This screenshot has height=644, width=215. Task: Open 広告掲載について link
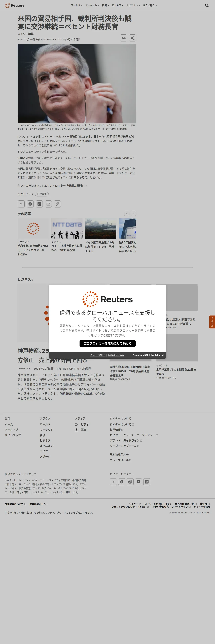pyautogui.click(x=16, y=504)
